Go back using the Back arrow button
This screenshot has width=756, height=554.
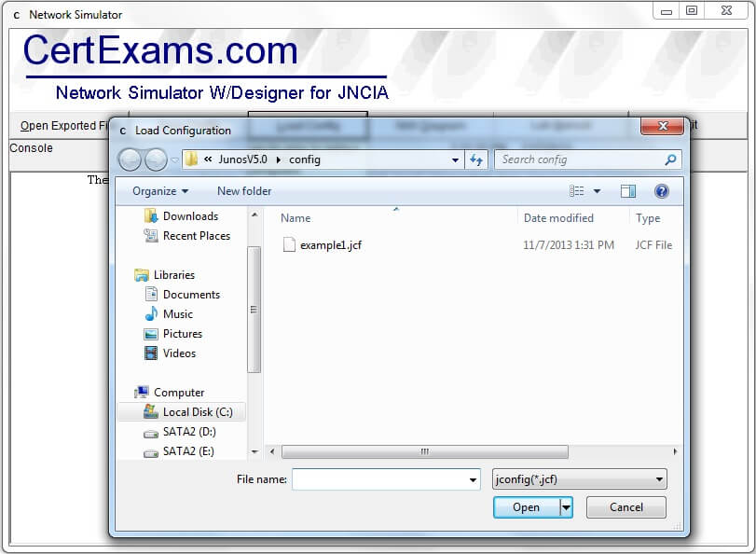coord(130,159)
